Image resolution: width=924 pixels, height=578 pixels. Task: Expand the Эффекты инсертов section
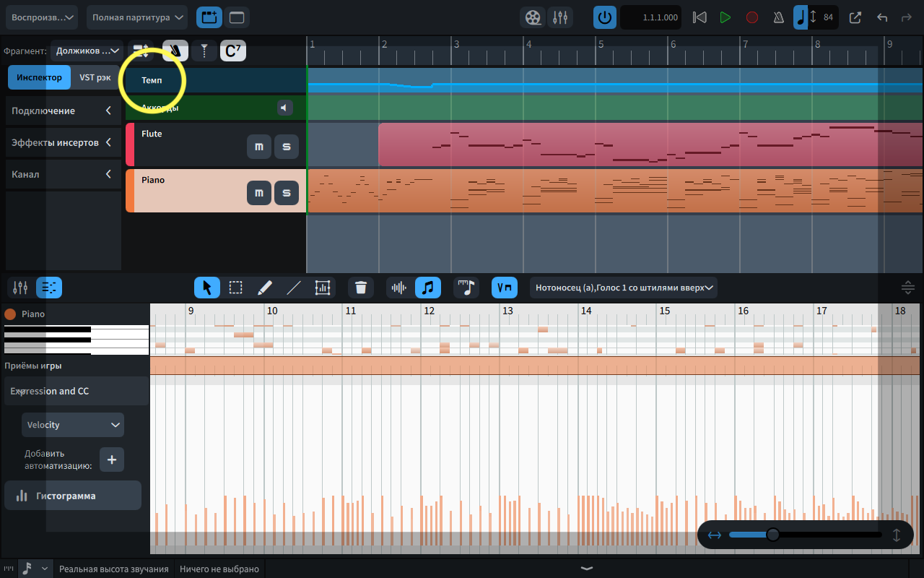[x=64, y=142]
